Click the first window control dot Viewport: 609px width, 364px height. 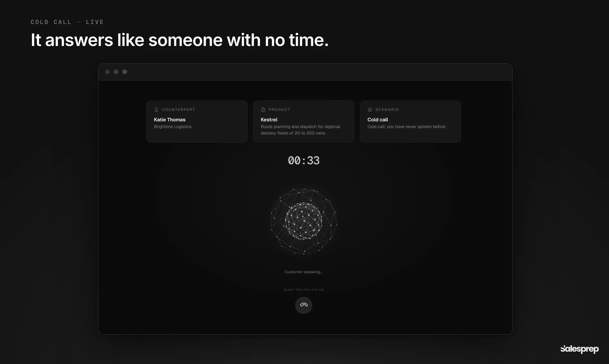pos(107,72)
